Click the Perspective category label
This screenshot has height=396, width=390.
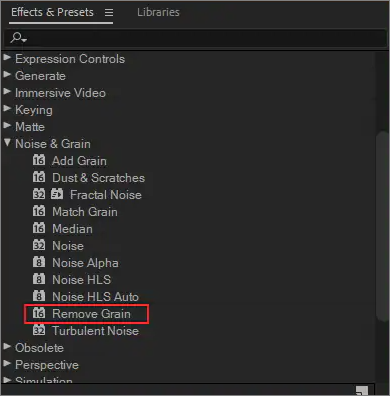(47, 365)
